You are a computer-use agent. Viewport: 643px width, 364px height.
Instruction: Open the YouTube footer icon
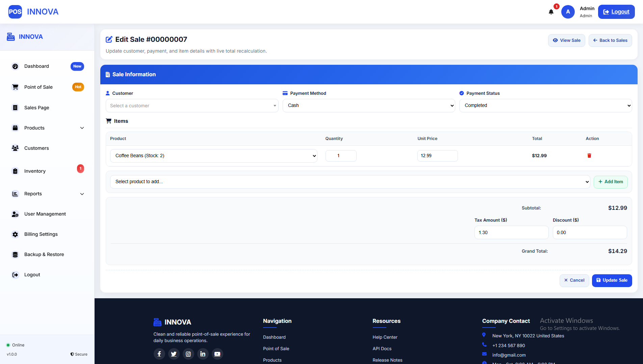point(217,354)
